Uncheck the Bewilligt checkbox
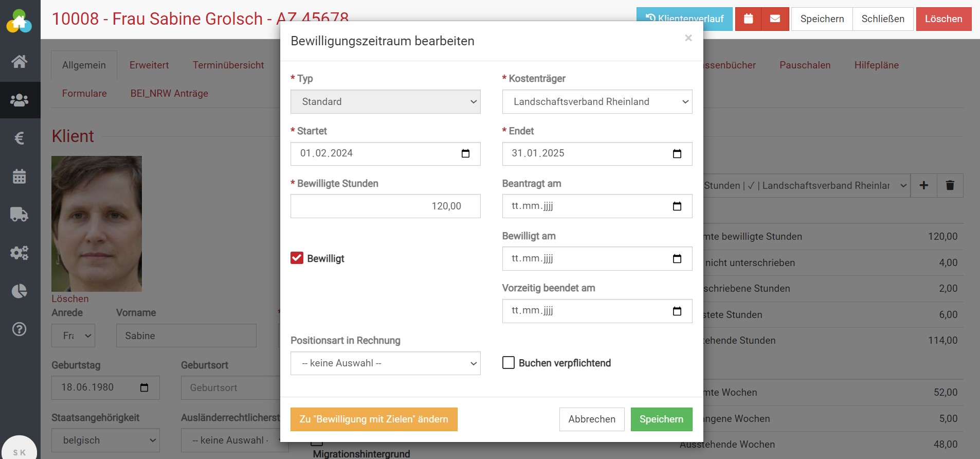This screenshot has width=980, height=459. pyautogui.click(x=297, y=258)
